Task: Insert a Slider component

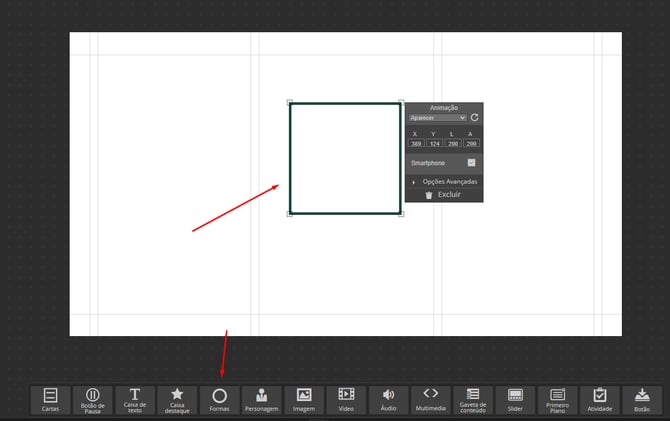Action: (x=515, y=400)
